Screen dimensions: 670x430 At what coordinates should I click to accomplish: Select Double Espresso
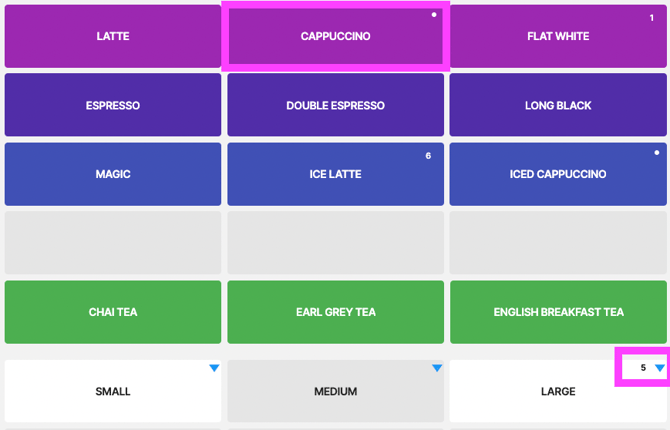(335, 105)
